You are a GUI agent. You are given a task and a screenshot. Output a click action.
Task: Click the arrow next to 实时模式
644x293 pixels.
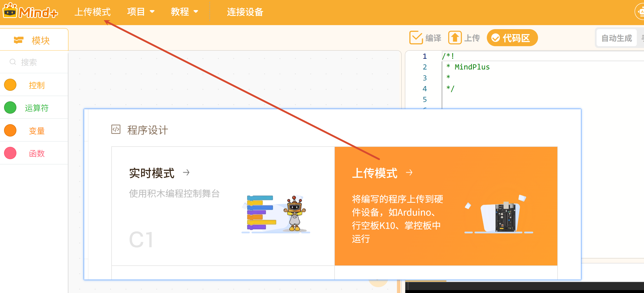pyautogui.click(x=186, y=172)
